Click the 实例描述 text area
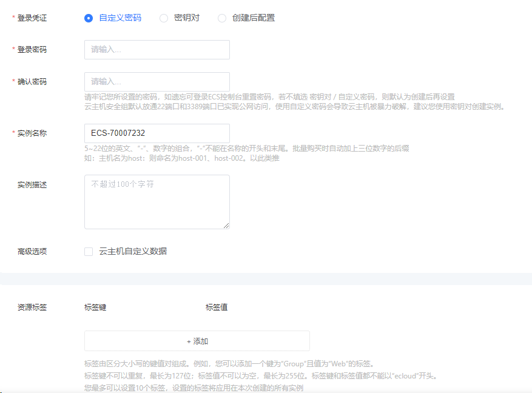The height and width of the screenshot is (393, 532). point(157,202)
